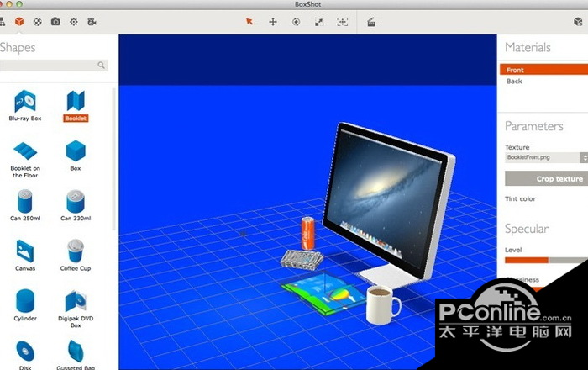Open the Texture BookletFront.png dropdown

pyautogui.click(x=546, y=157)
